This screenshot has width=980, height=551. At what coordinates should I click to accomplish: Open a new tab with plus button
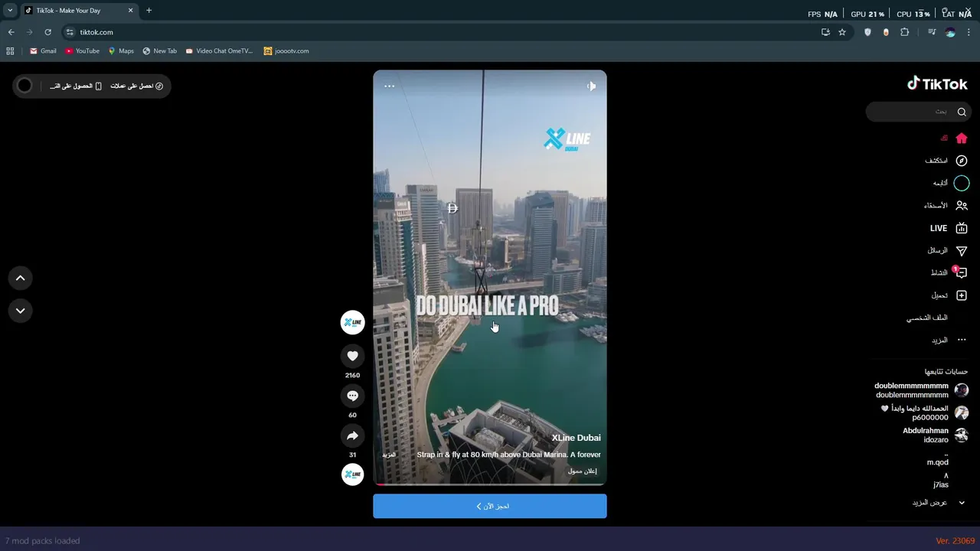tap(149, 11)
